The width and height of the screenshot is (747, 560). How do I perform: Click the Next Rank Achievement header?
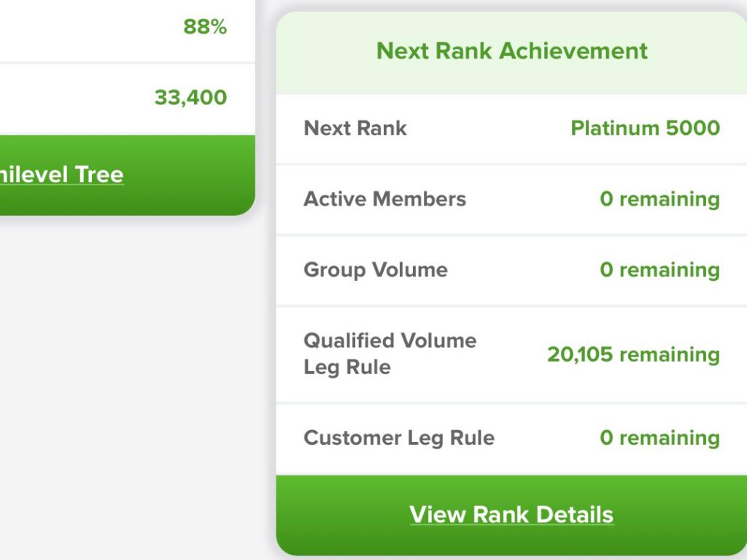[511, 51]
